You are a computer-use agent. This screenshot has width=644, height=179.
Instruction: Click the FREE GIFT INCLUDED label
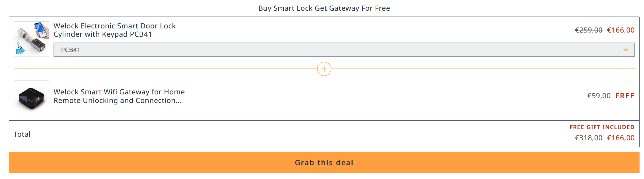[x=602, y=127]
